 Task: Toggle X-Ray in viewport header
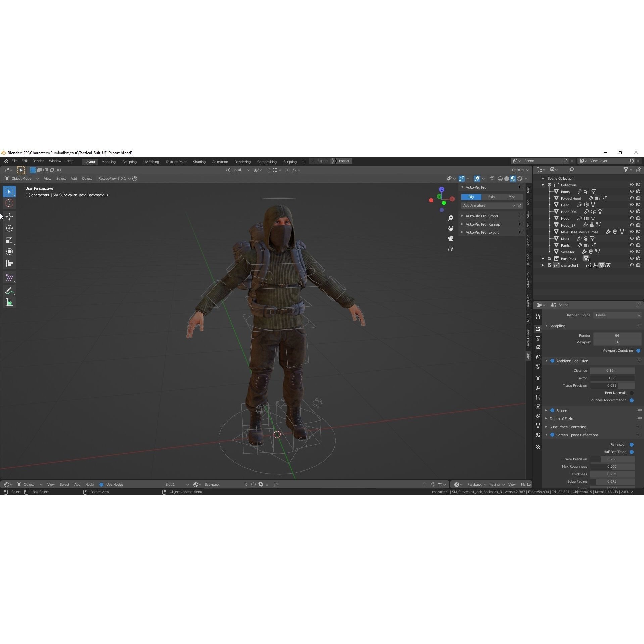pos(492,179)
